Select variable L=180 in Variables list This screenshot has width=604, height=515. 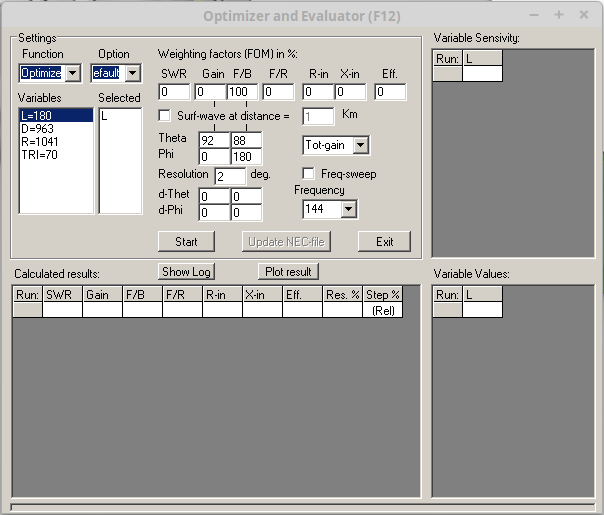[56, 116]
